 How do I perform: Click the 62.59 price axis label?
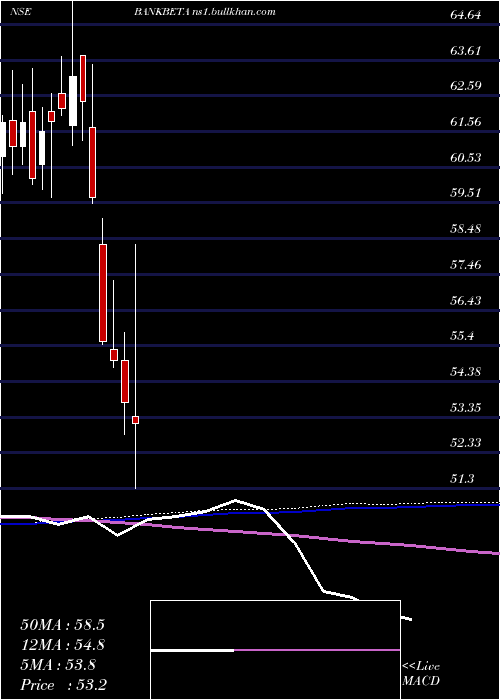(465, 85)
